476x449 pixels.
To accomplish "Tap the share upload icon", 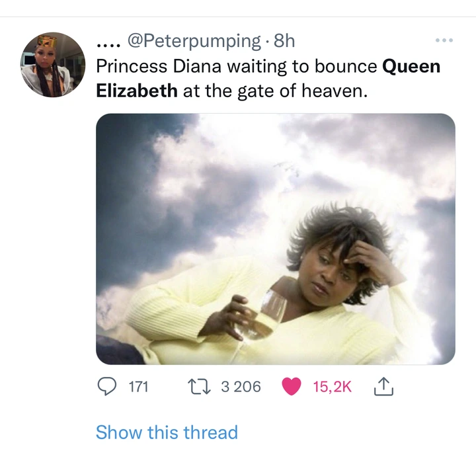I will (383, 386).
